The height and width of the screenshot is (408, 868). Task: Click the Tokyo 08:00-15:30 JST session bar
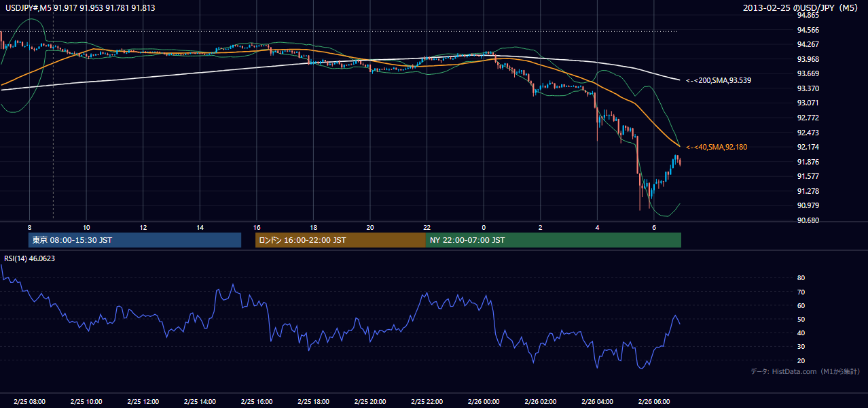pyautogui.click(x=135, y=240)
